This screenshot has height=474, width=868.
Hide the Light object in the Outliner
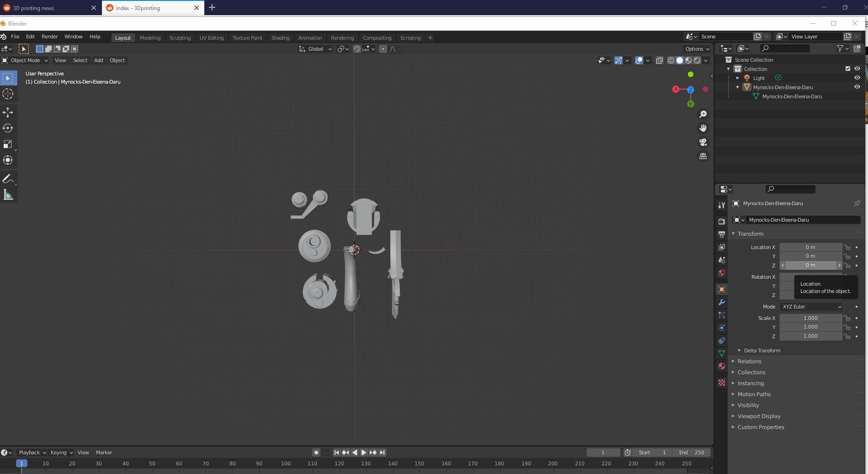(x=857, y=78)
